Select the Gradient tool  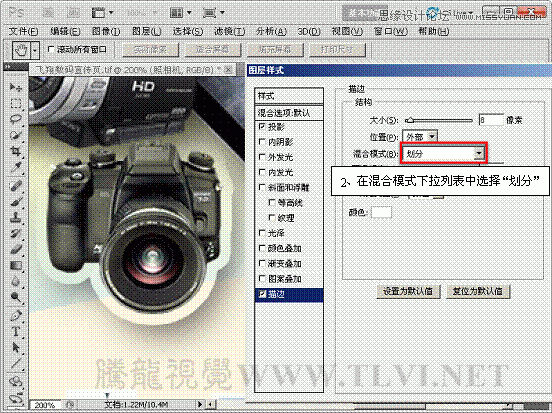point(15,265)
